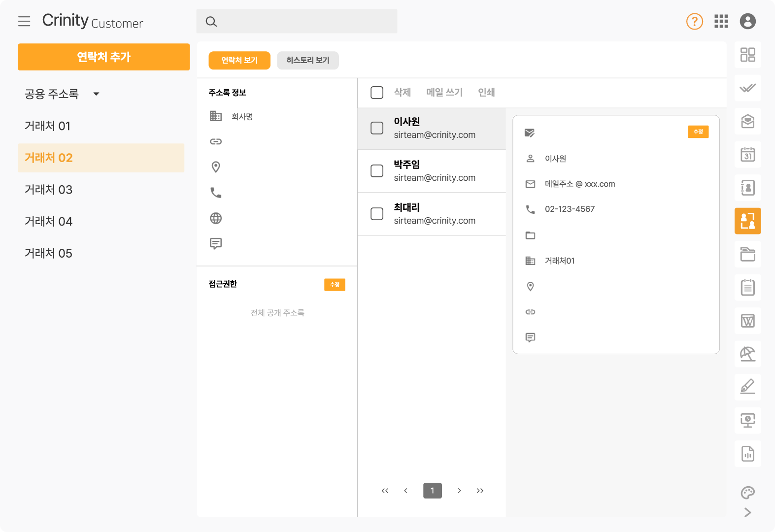Go to the previous page arrow
Image resolution: width=775 pixels, height=532 pixels.
coord(405,491)
